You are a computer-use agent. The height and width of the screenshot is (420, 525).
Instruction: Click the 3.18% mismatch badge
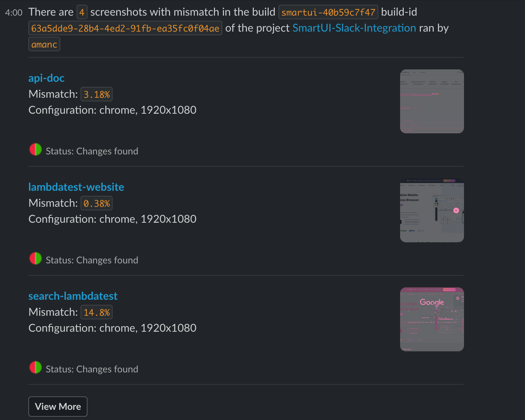point(96,94)
